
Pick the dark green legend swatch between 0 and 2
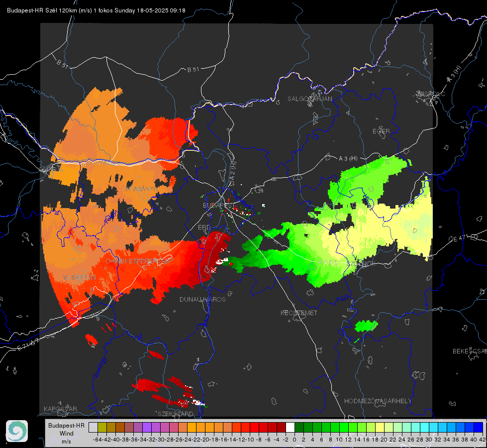(299, 427)
